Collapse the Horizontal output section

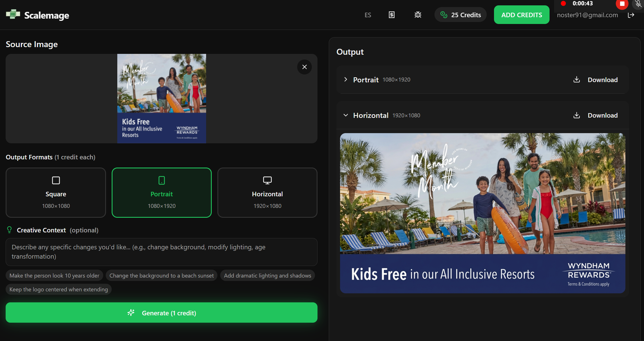346,115
